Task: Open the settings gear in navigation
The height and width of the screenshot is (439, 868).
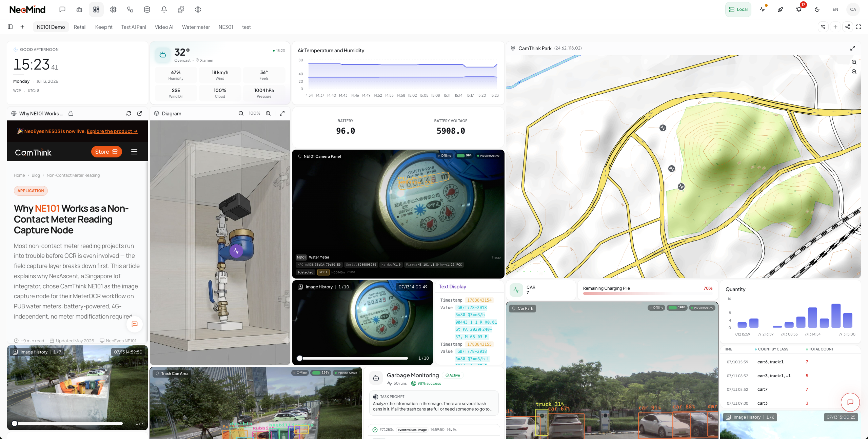Action: click(x=198, y=9)
